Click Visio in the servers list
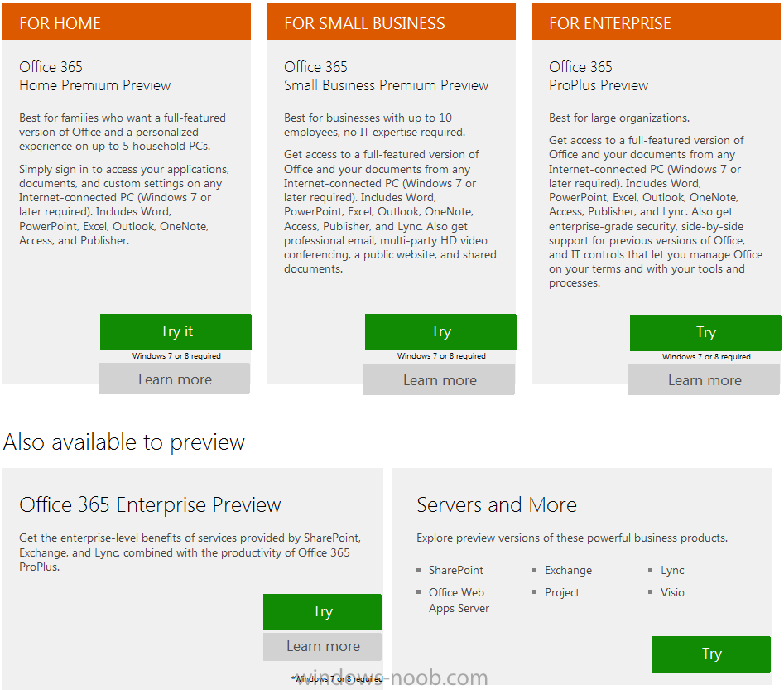Screen dimensions: 784x690 [672, 592]
